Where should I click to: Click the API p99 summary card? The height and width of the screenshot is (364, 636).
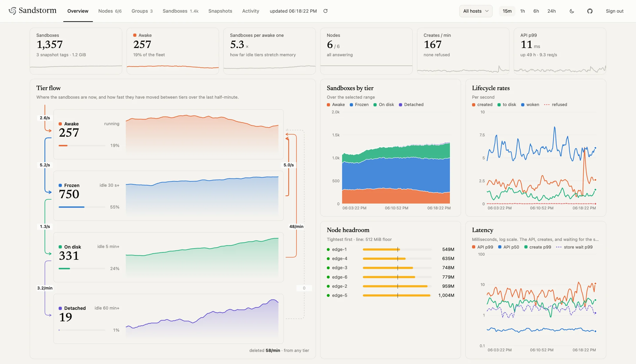pyautogui.click(x=560, y=51)
